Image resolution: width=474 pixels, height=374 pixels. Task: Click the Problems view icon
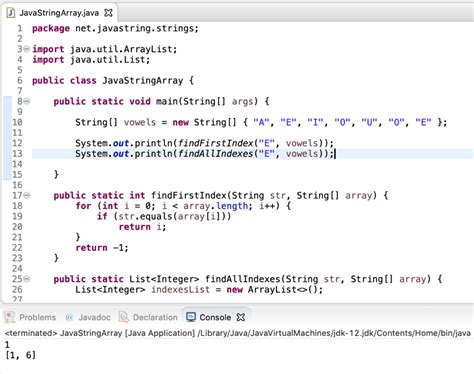10,317
